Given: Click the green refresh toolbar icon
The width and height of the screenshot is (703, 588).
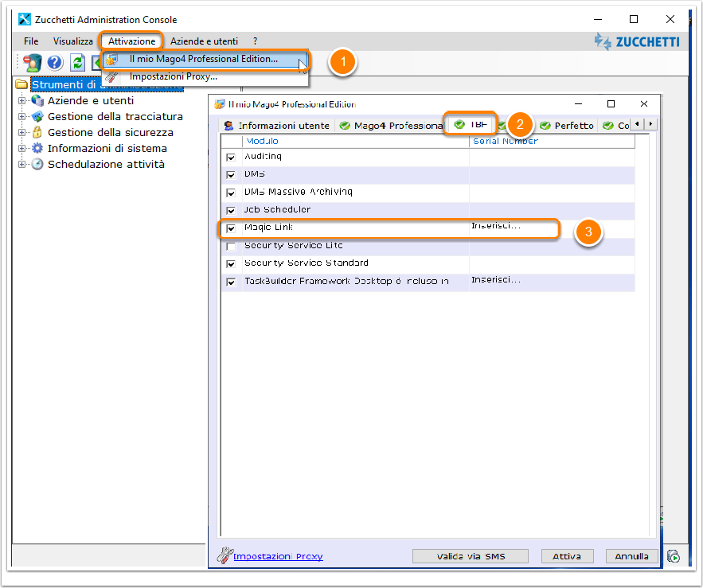Looking at the screenshot, I should click(78, 62).
